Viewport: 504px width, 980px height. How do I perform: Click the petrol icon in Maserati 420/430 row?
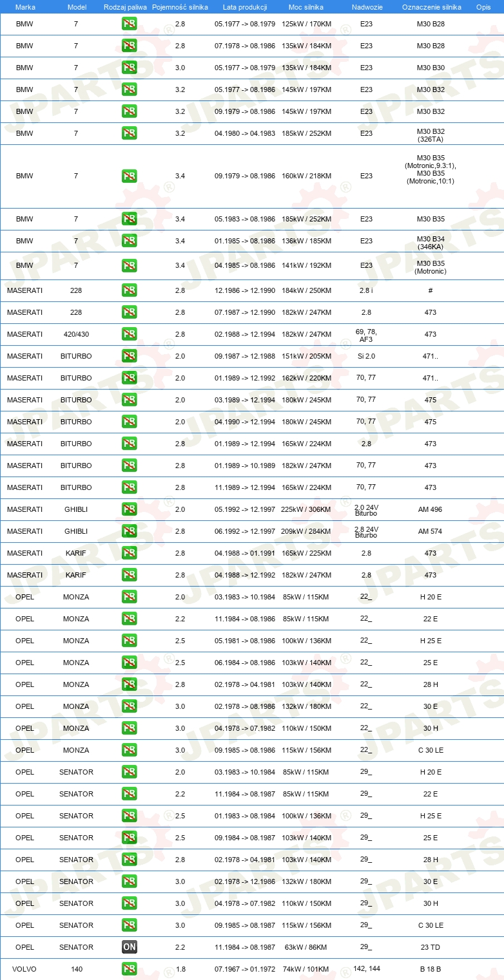[129, 334]
